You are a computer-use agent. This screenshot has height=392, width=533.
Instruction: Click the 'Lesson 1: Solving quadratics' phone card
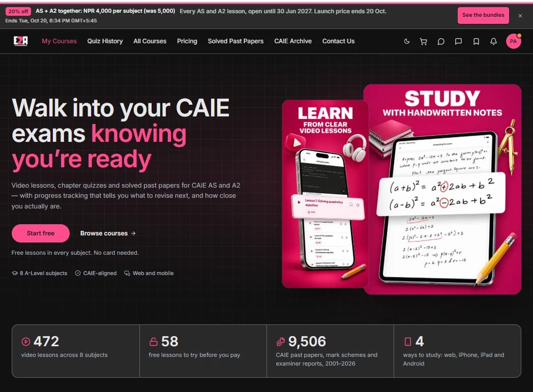click(x=328, y=207)
